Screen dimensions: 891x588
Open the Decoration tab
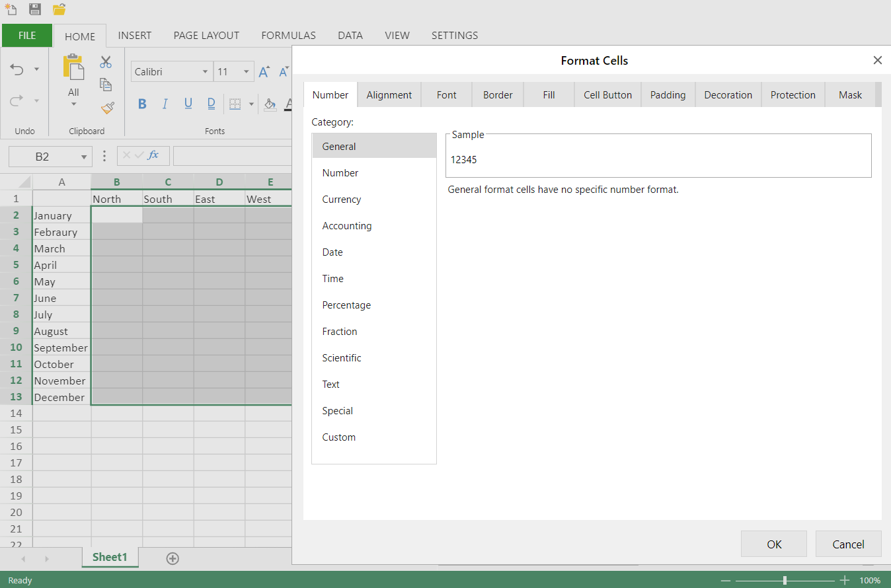728,94
